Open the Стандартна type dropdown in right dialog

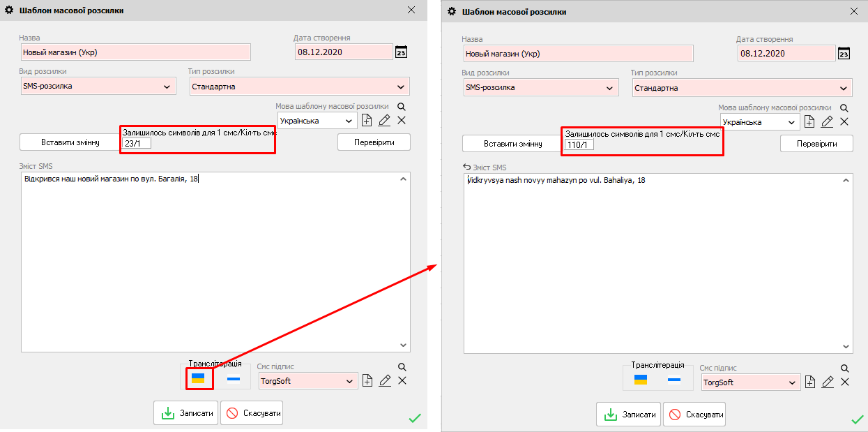[x=844, y=88]
